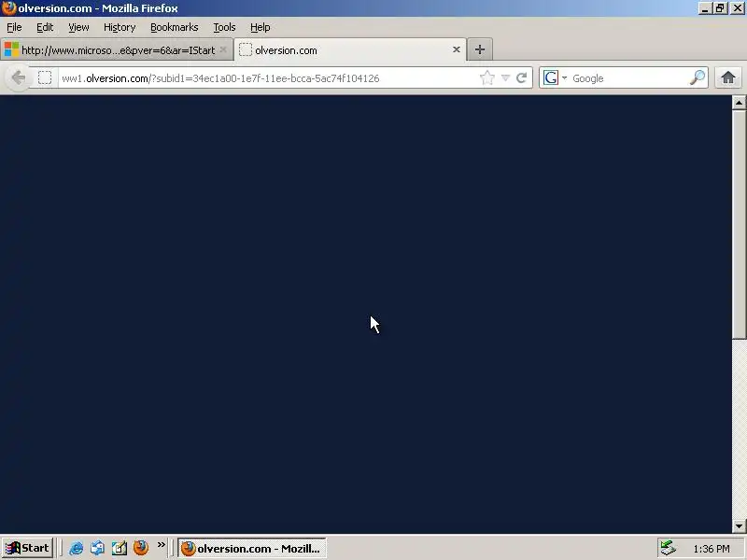Bookmark this page with the star icon
Image resolution: width=747 pixels, height=560 pixels.
(486, 77)
